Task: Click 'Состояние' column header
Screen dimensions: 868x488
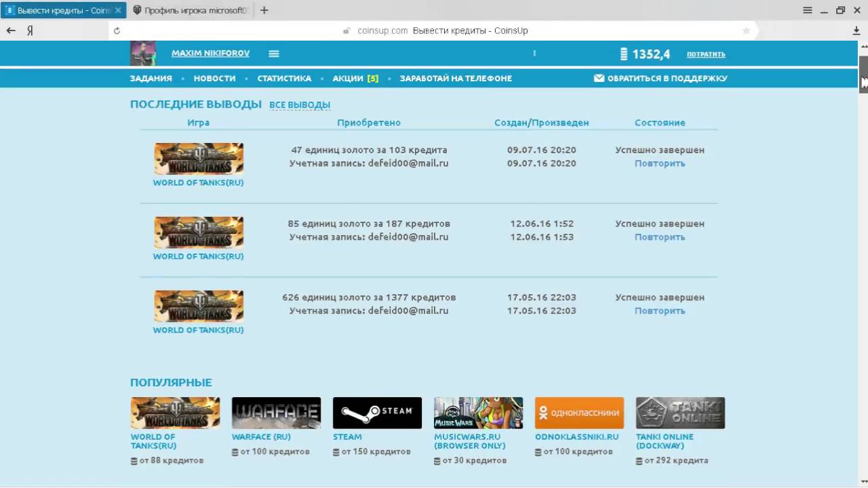Action: point(660,123)
